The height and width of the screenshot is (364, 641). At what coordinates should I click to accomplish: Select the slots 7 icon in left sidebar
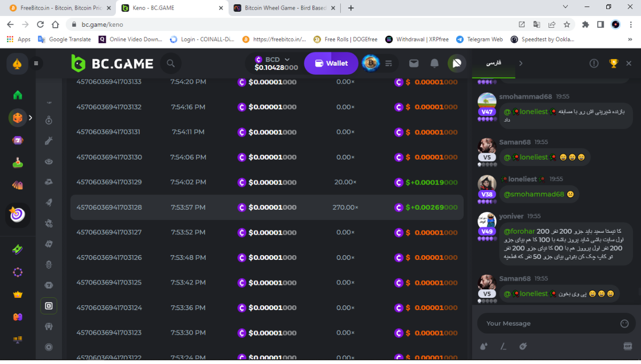[18, 140]
